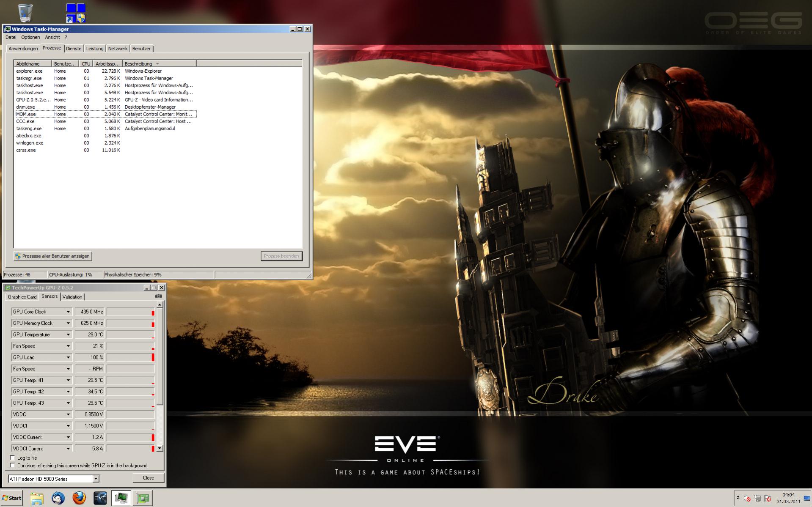Launch Firefox from the taskbar

point(79,498)
